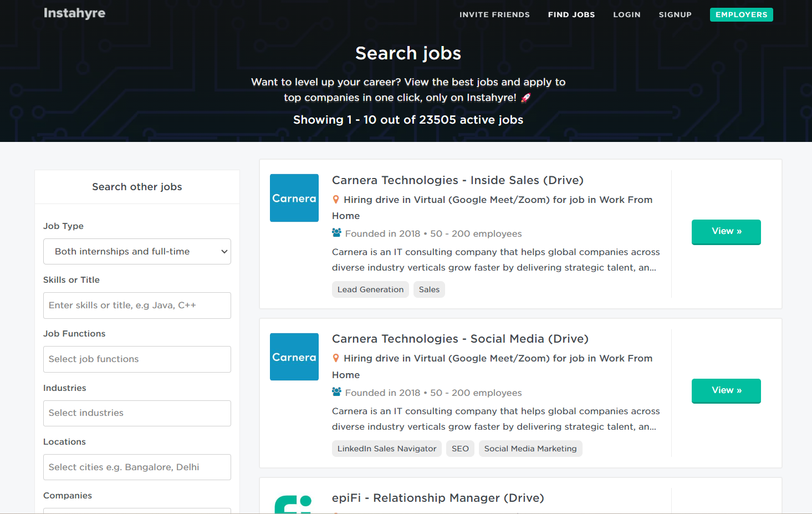This screenshot has width=812, height=514.
Task: Click the Instahyre logo
Action: [x=74, y=13]
